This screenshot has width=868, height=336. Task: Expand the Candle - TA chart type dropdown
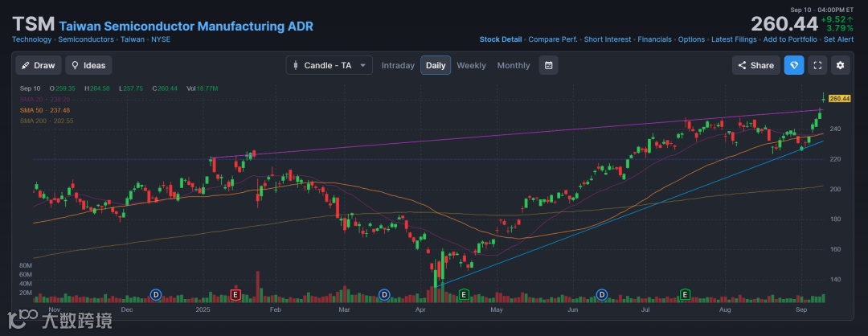tap(329, 65)
